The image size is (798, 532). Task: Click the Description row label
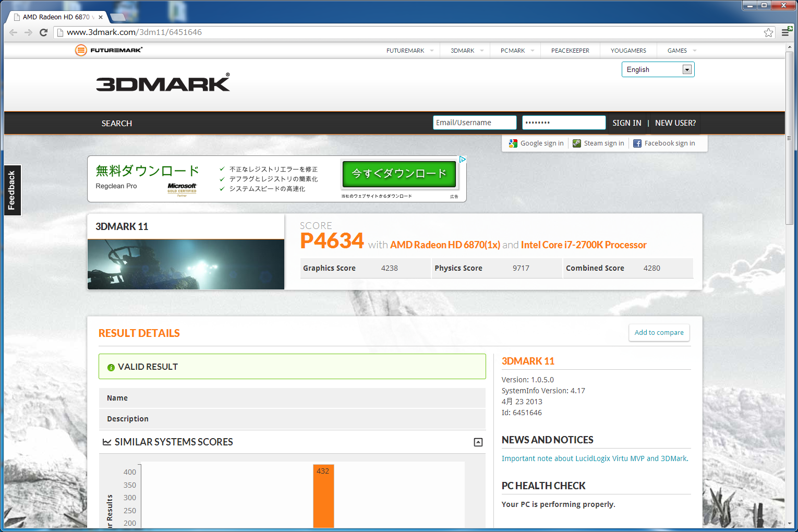pyautogui.click(x=128, y=419)
